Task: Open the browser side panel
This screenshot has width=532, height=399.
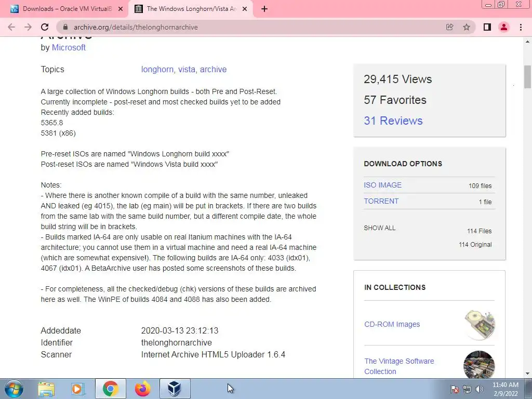Action: pyautogui.click(x=487, y=27)
